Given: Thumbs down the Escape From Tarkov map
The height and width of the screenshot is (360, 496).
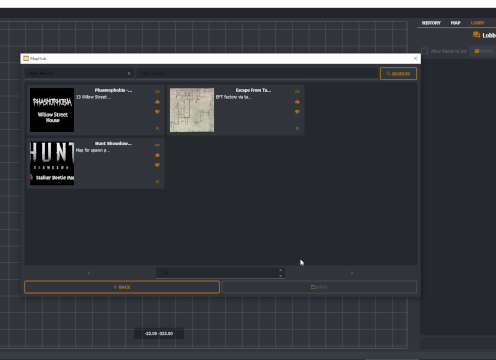Looking at the screenshot, I should [297, 112].
